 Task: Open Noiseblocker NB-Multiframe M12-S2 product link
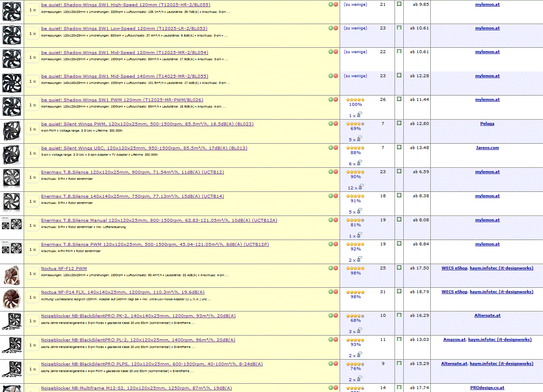[136, 388]
